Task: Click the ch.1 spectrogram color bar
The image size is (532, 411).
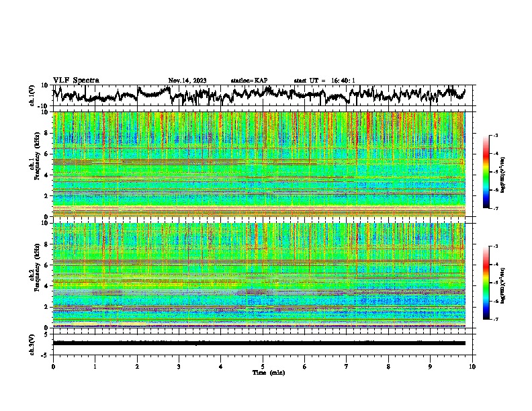Action: (x=486, y=172)
